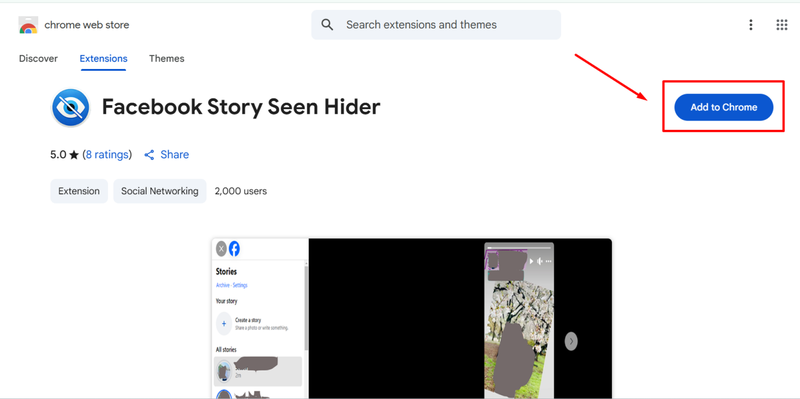The height and width of the screenshot is (399, 800).
Task: Click the Extension category chip
Action: [79, 191]
